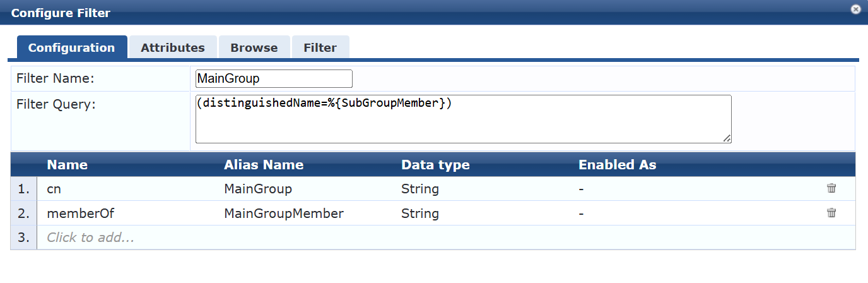Click inside the Filter Query text area
Screen dimensions: 868x283
pyautogui.click(x=464, y=119)
